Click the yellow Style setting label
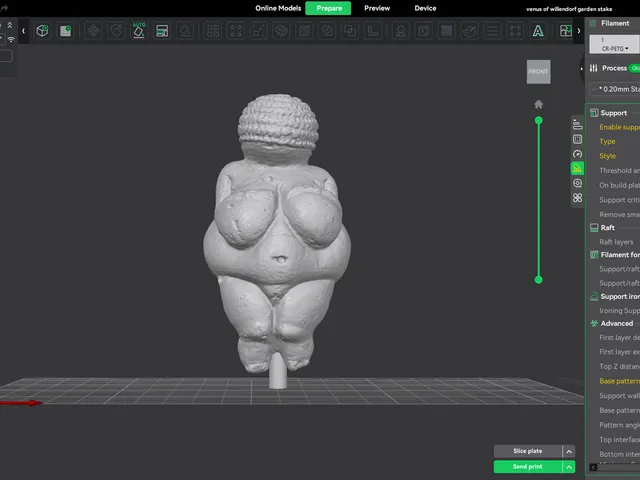The width and height of the screenshot is (640, 480). point(607,156)
